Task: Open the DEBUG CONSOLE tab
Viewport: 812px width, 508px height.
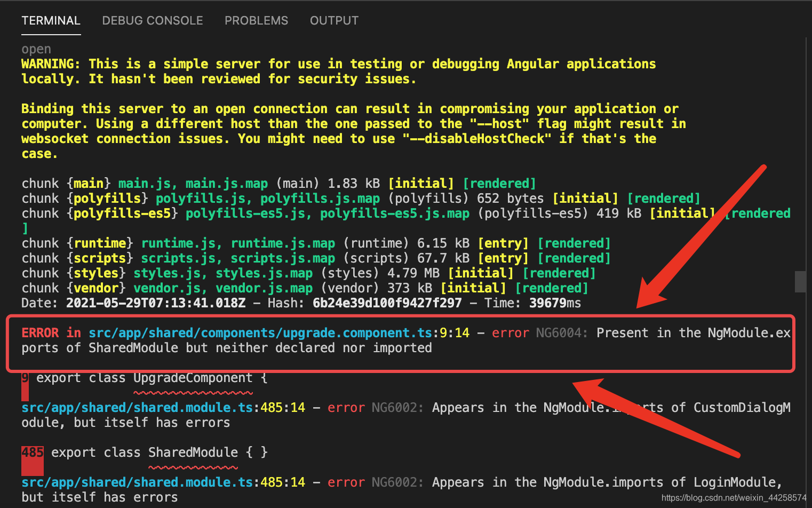Action: 153,21
